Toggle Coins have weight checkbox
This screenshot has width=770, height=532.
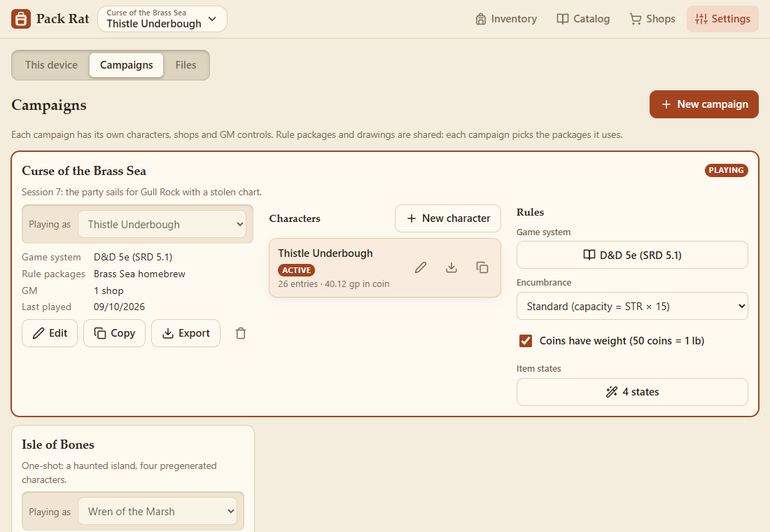[x=526, y=340]
